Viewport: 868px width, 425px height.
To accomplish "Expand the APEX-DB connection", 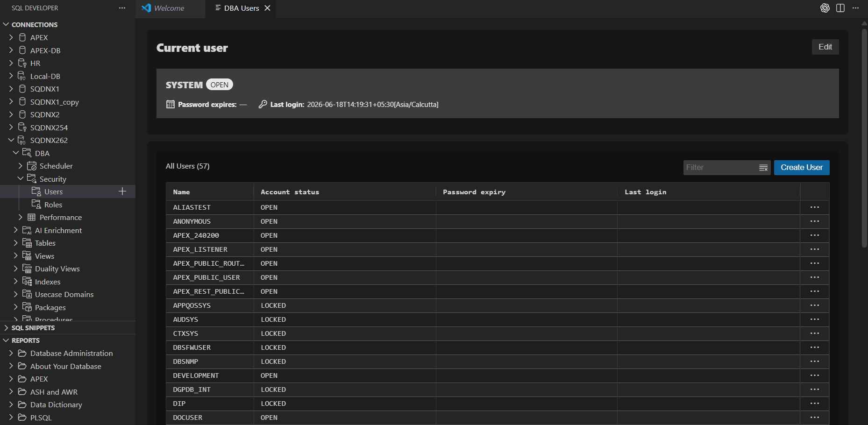I will (11, 50).
